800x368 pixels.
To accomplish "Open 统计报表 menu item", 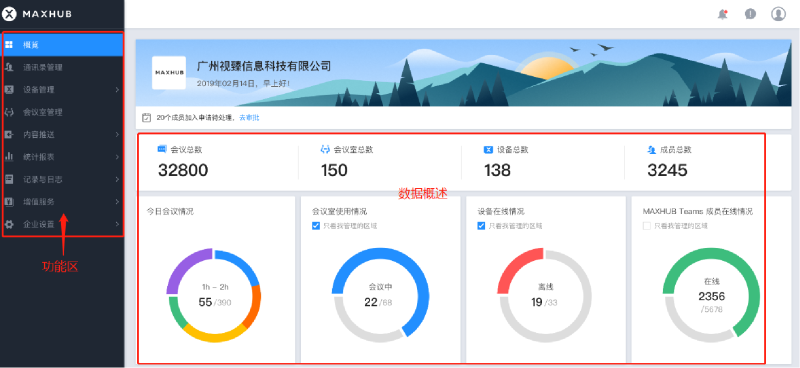I will (63, 157).
